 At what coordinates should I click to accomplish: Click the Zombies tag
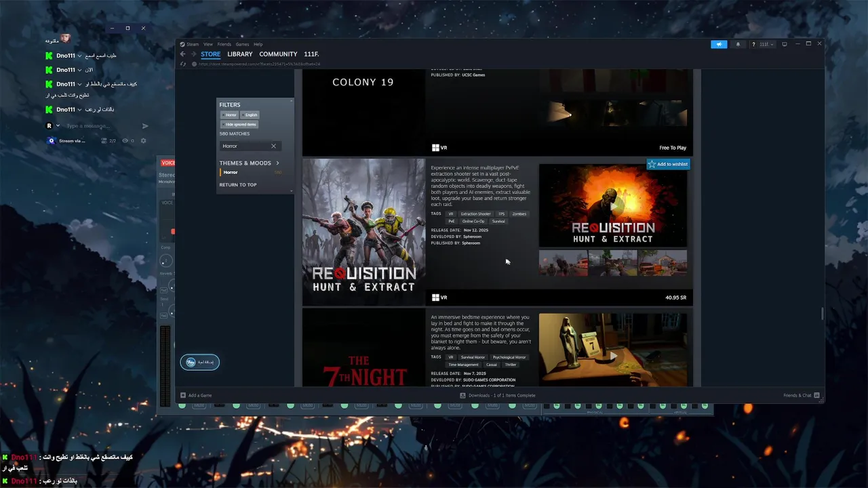tap(519, 213)
